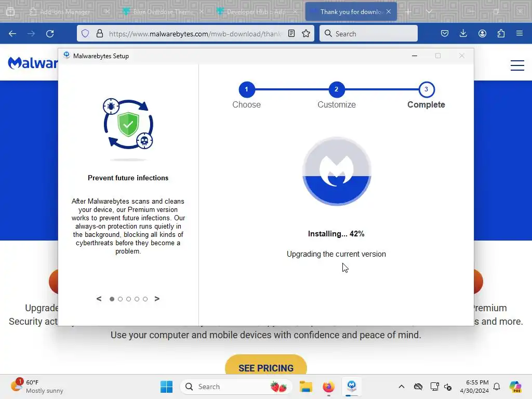Switch to the Blue Overdose Theme tab
This screenshot has width=532, height=399.
click(162, 11)
